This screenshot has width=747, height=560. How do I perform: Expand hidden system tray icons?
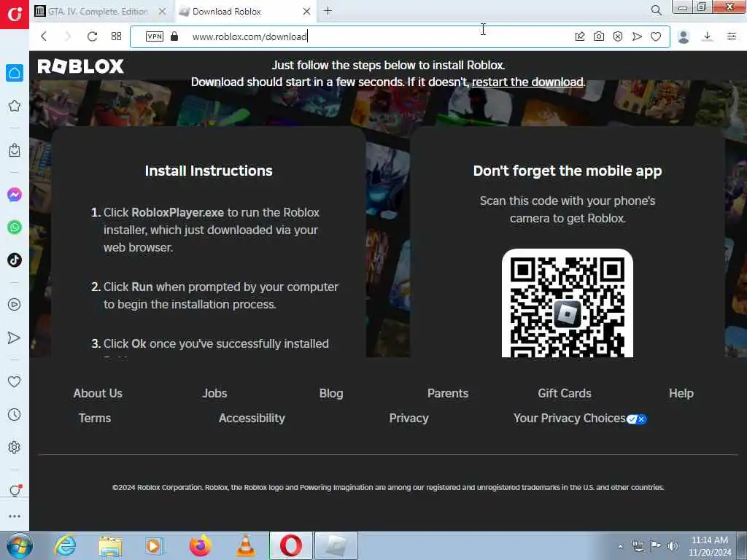click(x=620, y=546)
